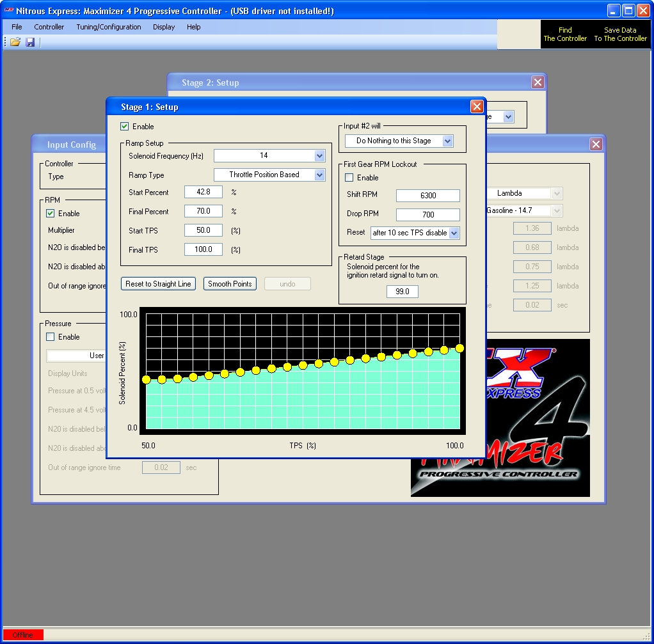The height and width of the screenshot is (644, 654).
Task: Click the Nitrous Express app icon in title bar
Action: pyautogui.click(x=9, y=10)
